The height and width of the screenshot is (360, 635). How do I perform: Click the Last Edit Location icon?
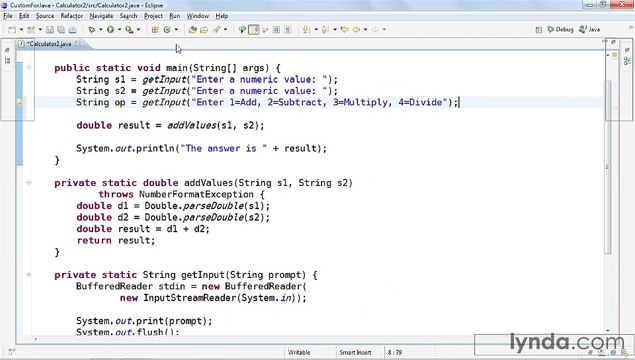coord(345,30)
